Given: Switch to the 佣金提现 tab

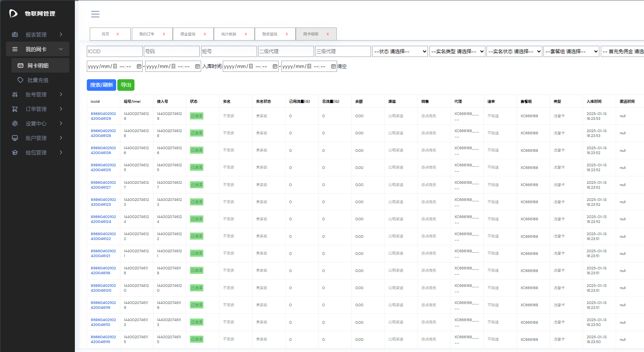Looking at the screenshot, I should (188, 34).
